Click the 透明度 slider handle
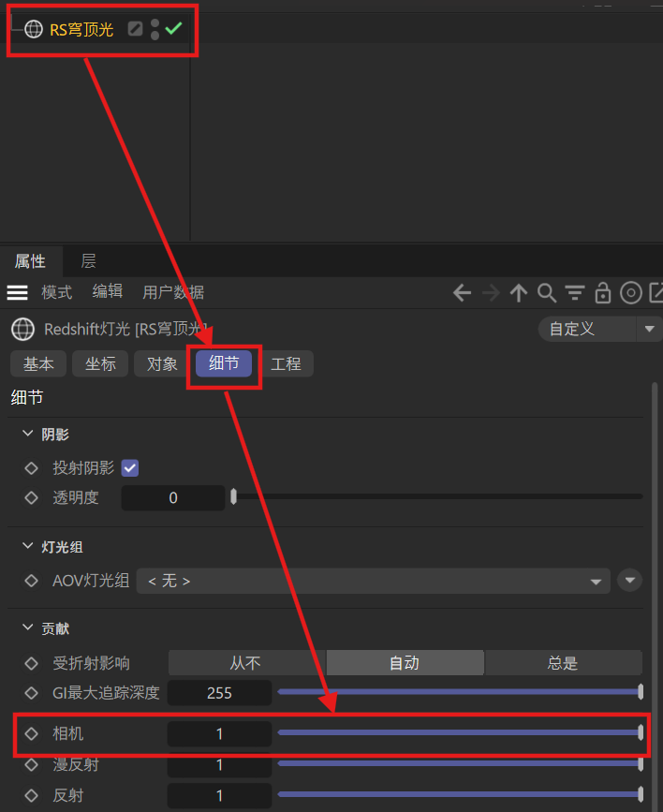Screen dimensions: 663x812 (233, 496)
